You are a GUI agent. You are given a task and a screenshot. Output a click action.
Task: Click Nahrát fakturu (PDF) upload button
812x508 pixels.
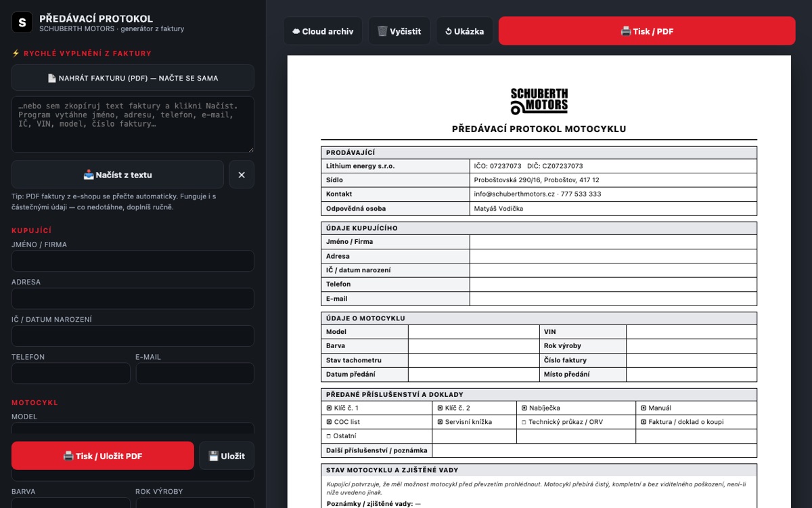click(133, 78)
